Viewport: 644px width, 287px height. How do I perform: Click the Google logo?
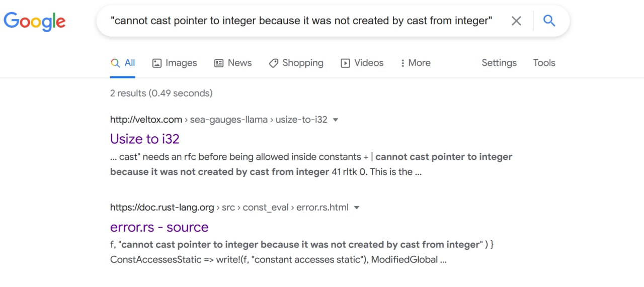35,21
